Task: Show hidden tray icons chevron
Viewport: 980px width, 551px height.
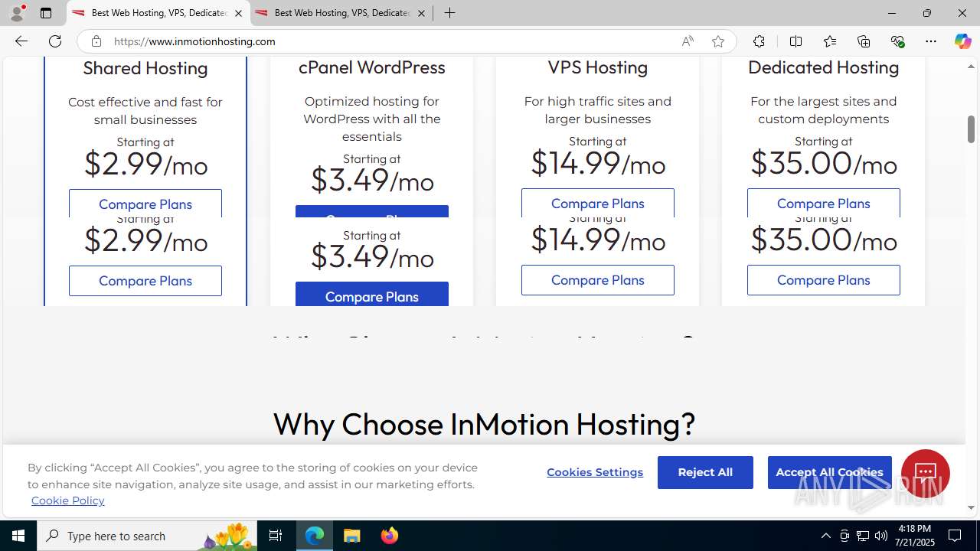Action: 825,536
